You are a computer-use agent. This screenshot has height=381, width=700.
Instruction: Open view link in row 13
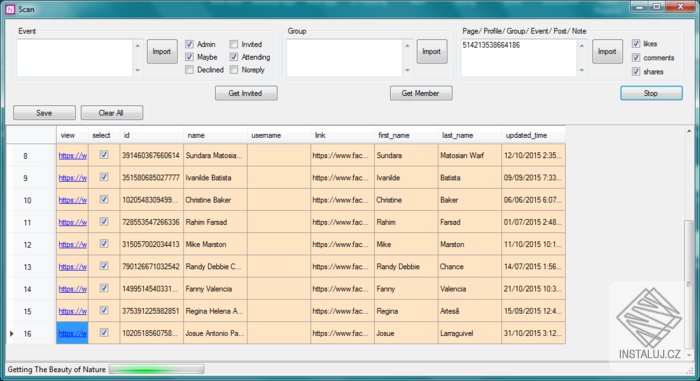73,267
